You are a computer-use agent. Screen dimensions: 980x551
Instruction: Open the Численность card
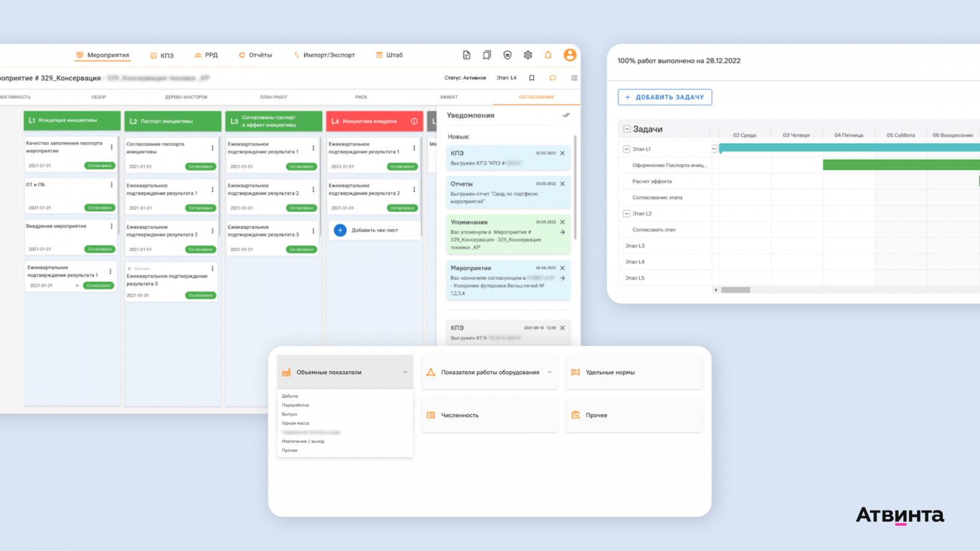pos(490,415)
